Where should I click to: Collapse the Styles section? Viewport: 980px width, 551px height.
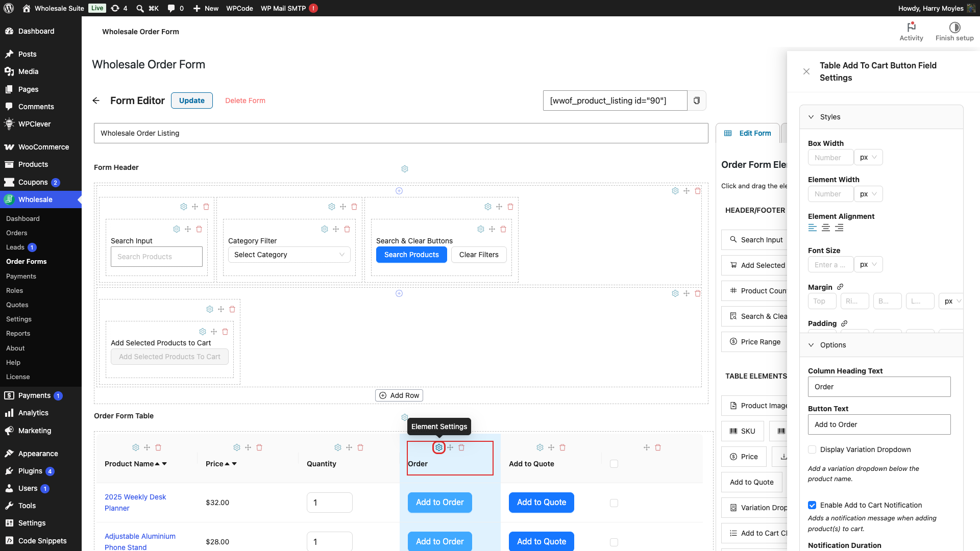[x=881, y=117]
